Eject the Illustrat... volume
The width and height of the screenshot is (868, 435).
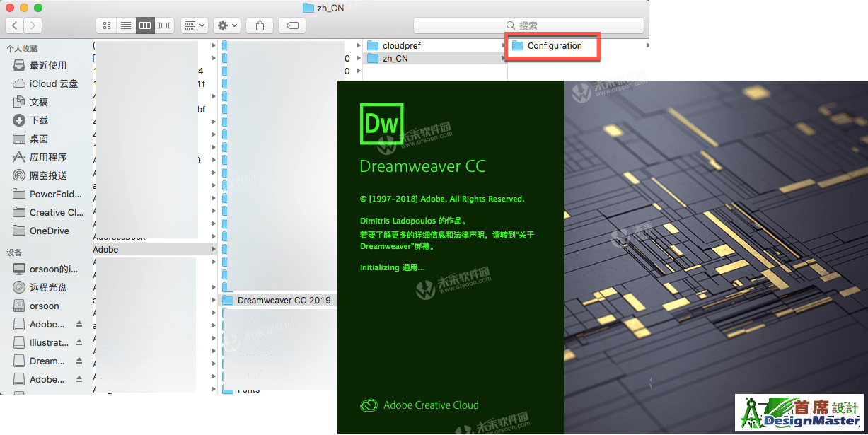(79, 342)
